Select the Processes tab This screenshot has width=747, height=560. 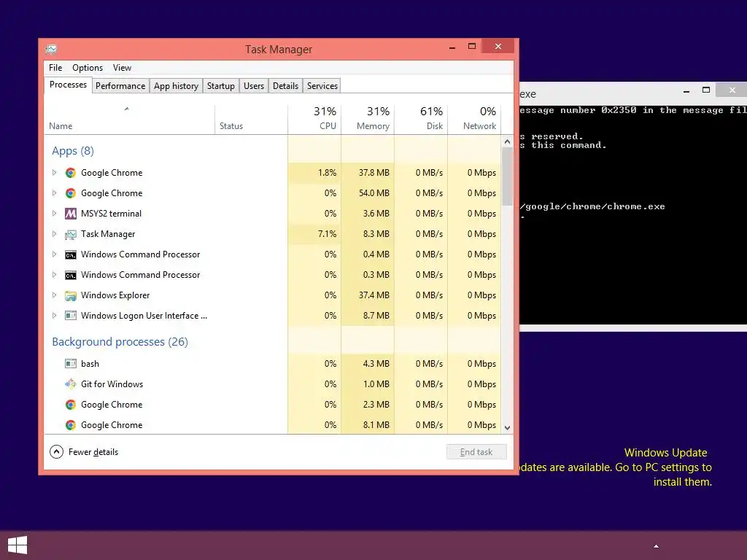[x=68, y=85]
